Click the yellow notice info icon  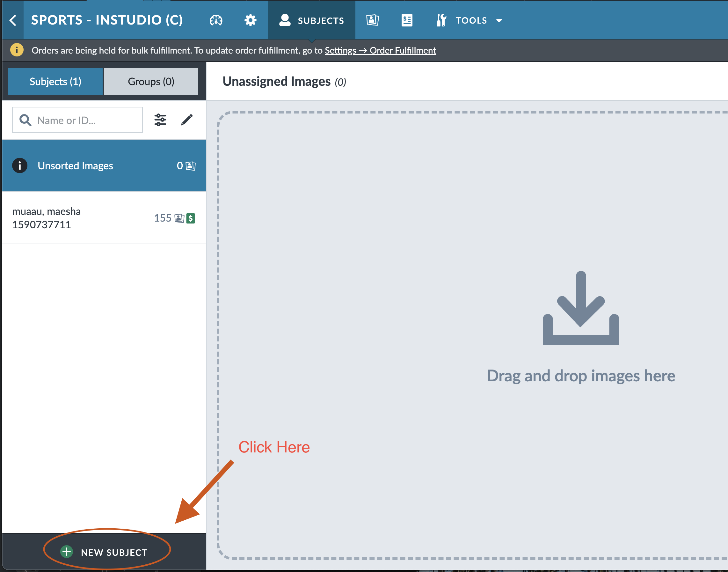tap(17, 50)
